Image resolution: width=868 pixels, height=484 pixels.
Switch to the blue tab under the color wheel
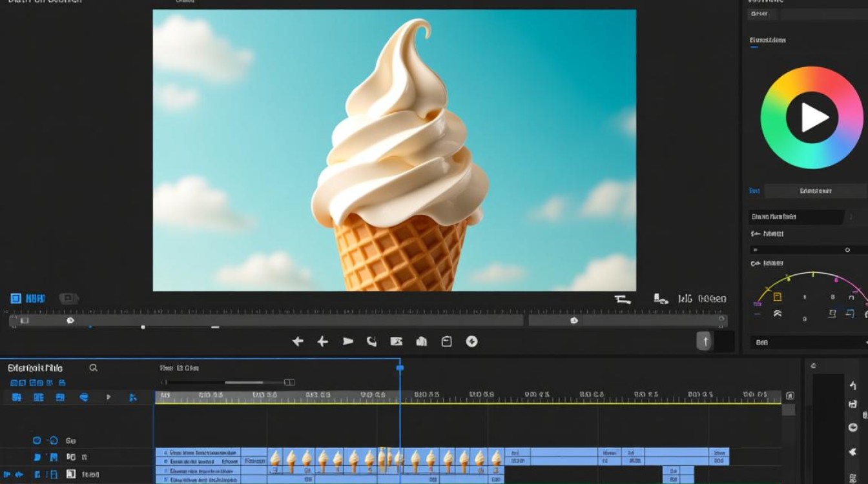(x=754, y=191)
